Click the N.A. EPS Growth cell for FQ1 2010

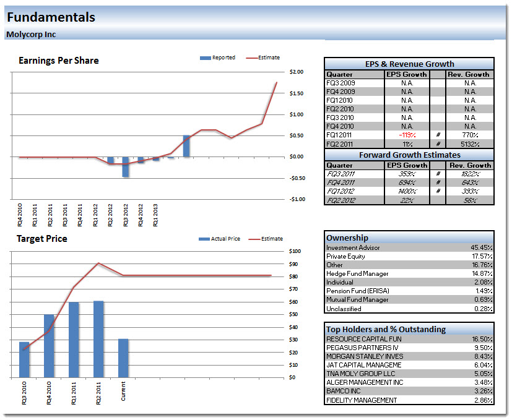click(407, 100)
